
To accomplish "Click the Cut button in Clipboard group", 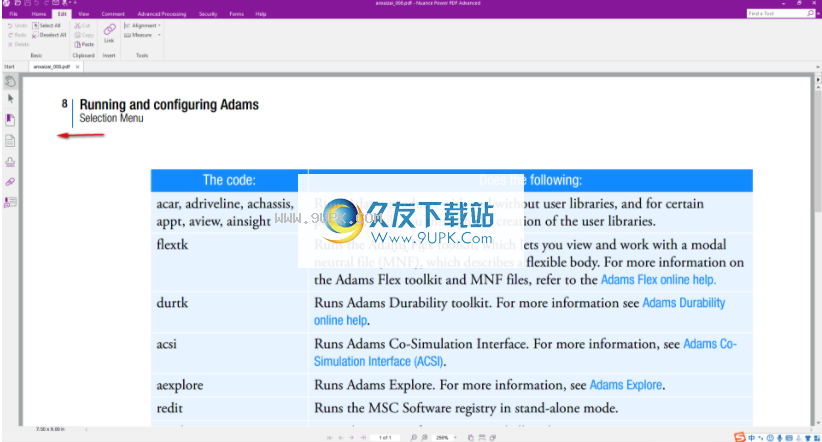I will pyautogui.click(x=82, y=25).
